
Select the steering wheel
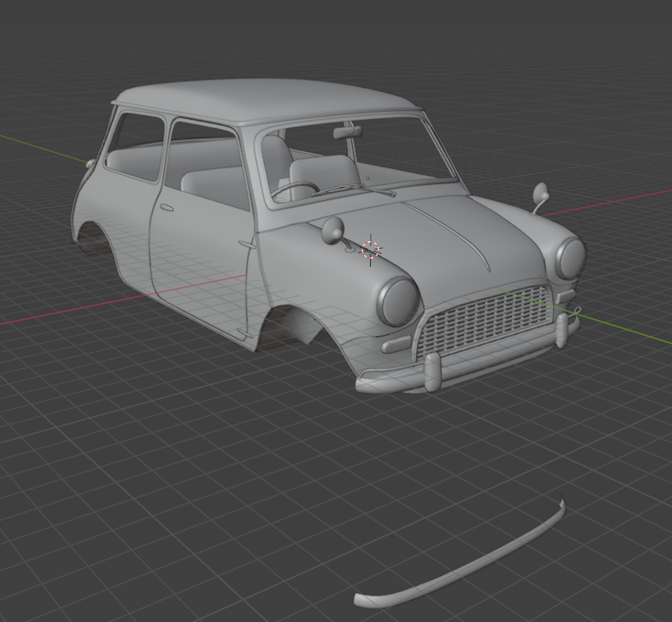click(295, 190)
